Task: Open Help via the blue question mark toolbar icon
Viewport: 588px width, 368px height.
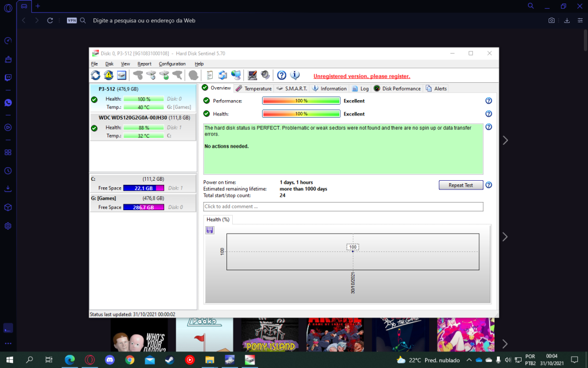Action: 282,75
